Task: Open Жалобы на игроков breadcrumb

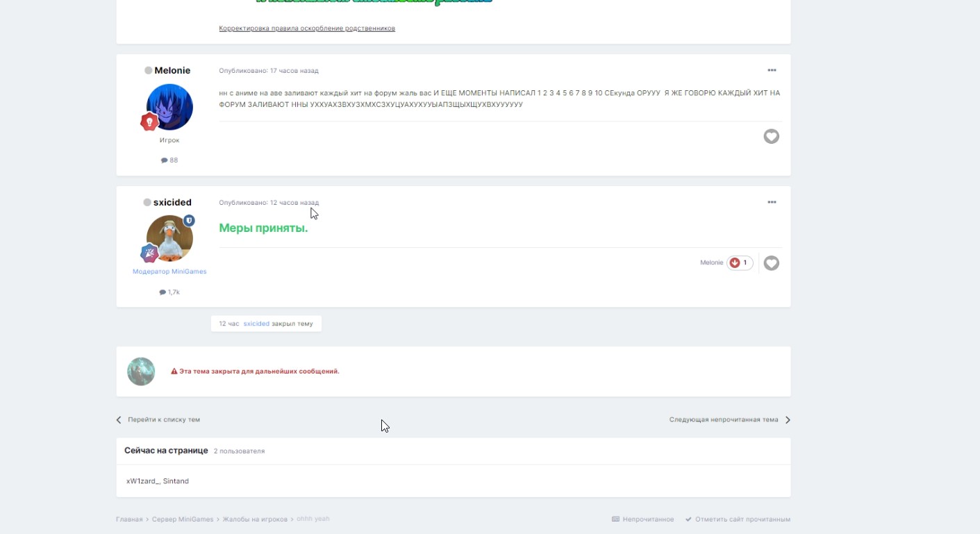Action: pyautogui.click(x=254, y=519)
